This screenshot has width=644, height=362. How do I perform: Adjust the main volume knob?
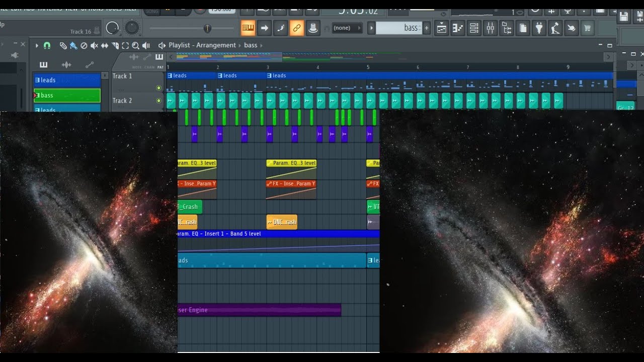tap(113, 28)
